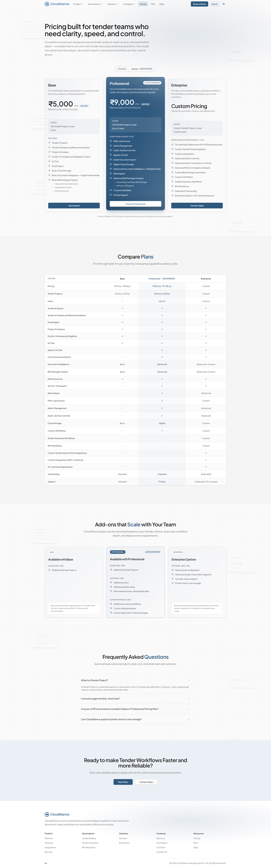Open the RFX Response footer link
The width and height of the screenshot is (271, 868).
point(89,847)
